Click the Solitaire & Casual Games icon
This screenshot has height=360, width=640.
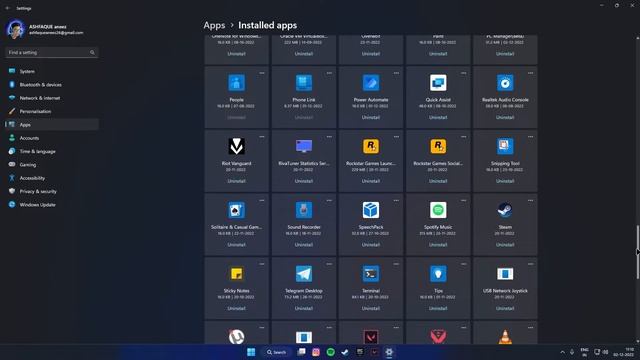pyautogui.click(x=236, y=210)
